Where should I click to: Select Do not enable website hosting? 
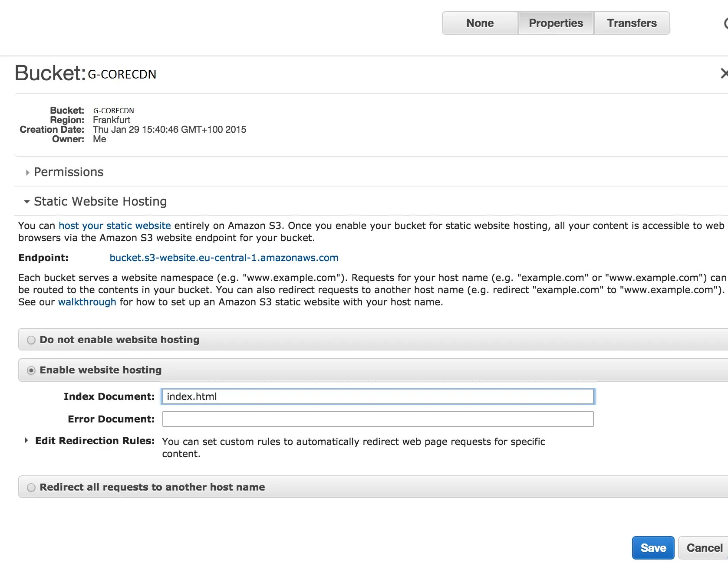(x=31, y=340)
